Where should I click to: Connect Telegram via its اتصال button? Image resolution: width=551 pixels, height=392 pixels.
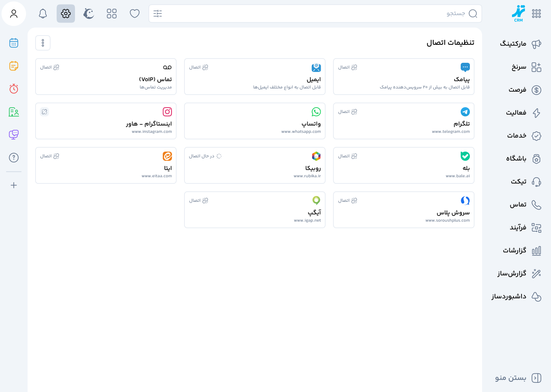347,111
